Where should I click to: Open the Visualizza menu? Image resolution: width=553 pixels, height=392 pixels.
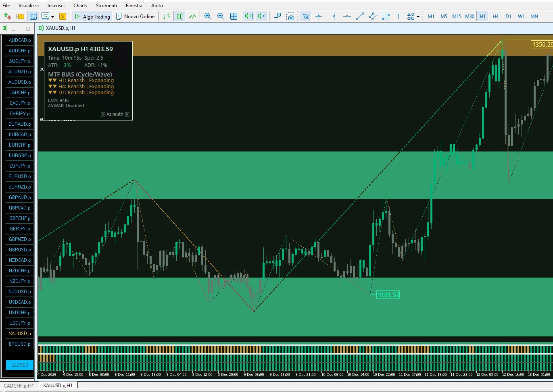(x=29, y=6)
